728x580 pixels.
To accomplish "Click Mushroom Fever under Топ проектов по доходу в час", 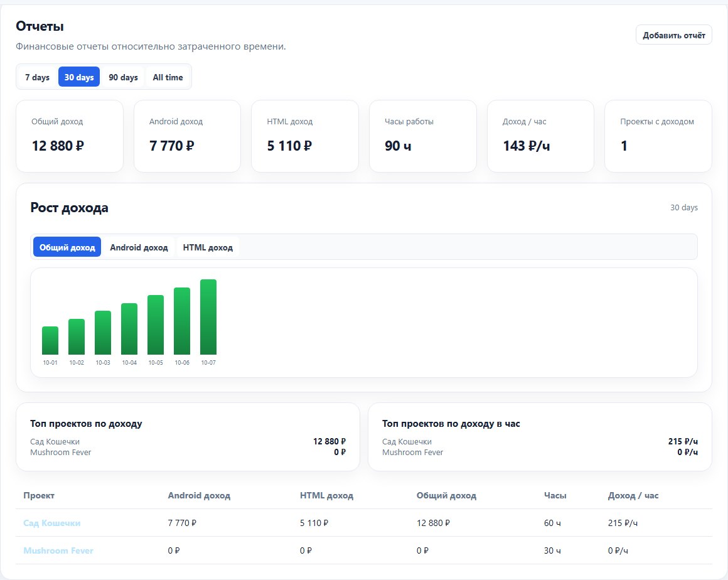I will tap(413, 453).
